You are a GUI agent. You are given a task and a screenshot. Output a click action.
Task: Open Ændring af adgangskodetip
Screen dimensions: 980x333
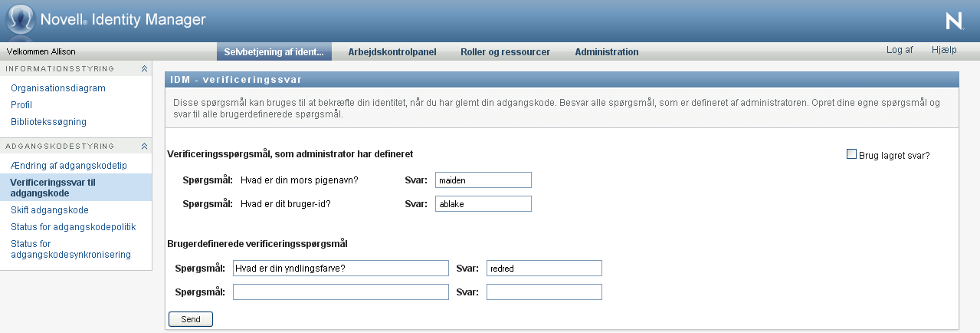68,166
